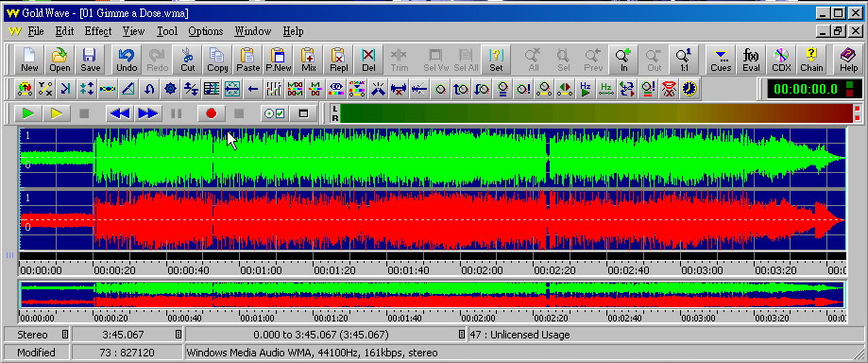Open the View menu
Viewport: 868px width, 363px height.
point(133,31)
